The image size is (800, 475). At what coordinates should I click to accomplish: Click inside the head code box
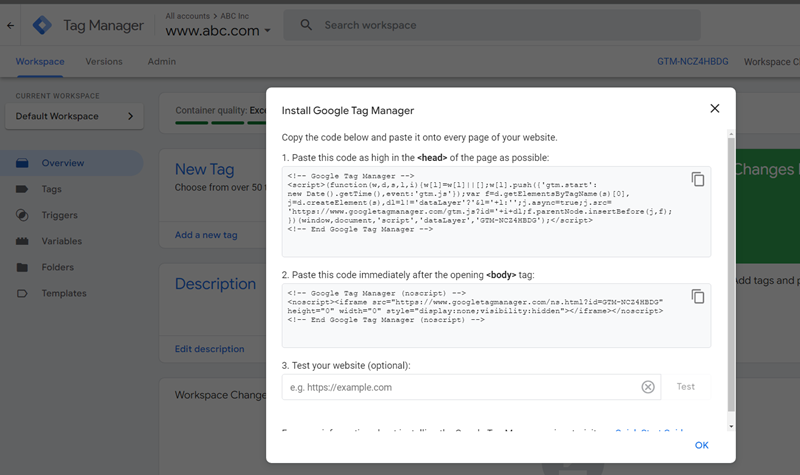click(496, 211)
